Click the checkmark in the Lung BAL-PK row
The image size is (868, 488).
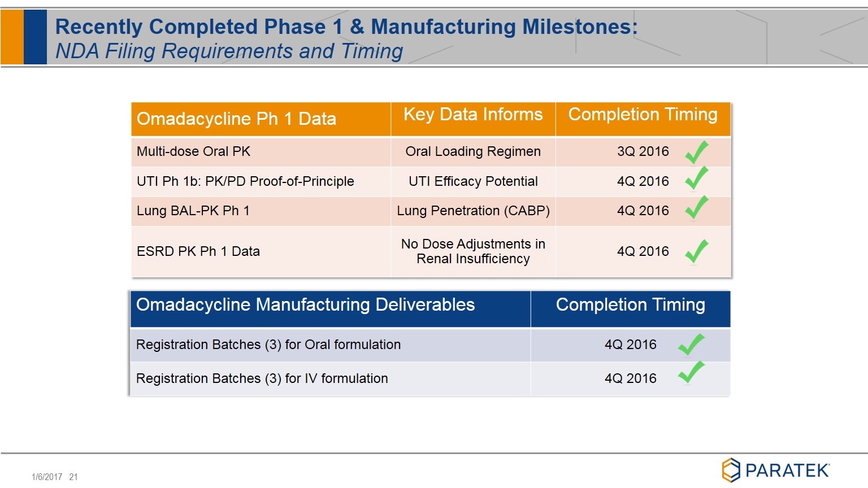coord(697,207)
